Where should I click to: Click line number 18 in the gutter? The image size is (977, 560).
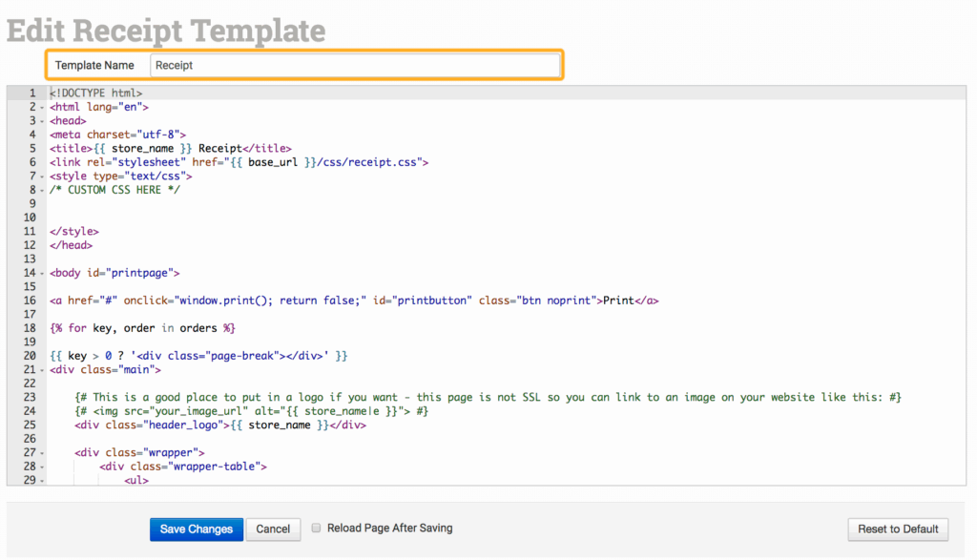[29, 328]
